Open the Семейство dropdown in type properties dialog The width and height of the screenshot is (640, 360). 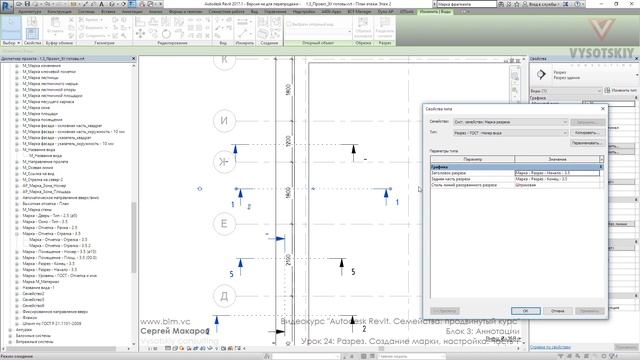tap(565, 122)
